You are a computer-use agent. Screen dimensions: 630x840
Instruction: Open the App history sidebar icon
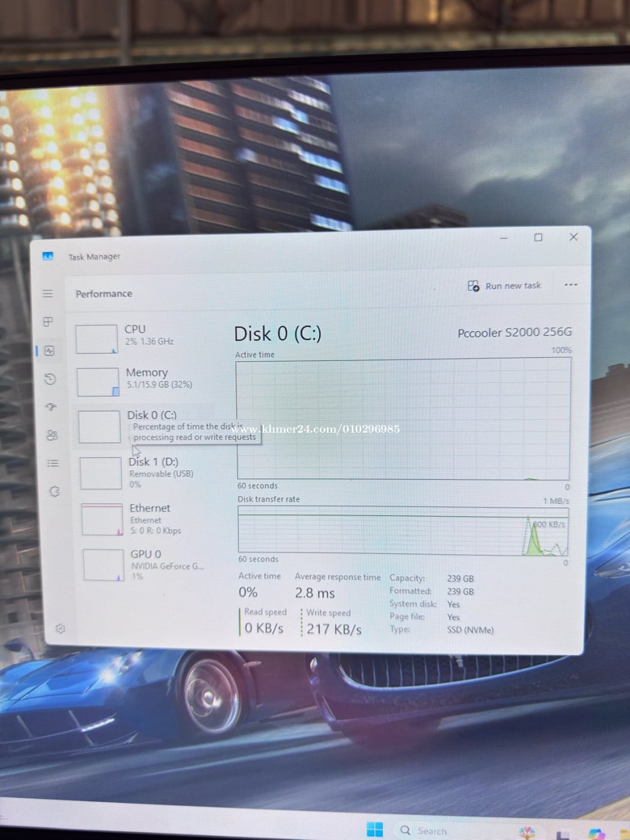(x=50, y=379)
